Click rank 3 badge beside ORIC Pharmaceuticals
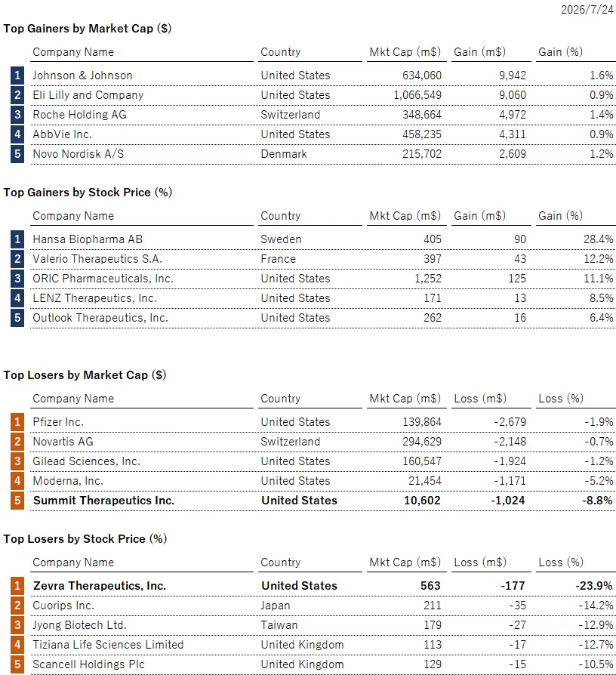Screen dimensions: 616x675 pos(17,279)
